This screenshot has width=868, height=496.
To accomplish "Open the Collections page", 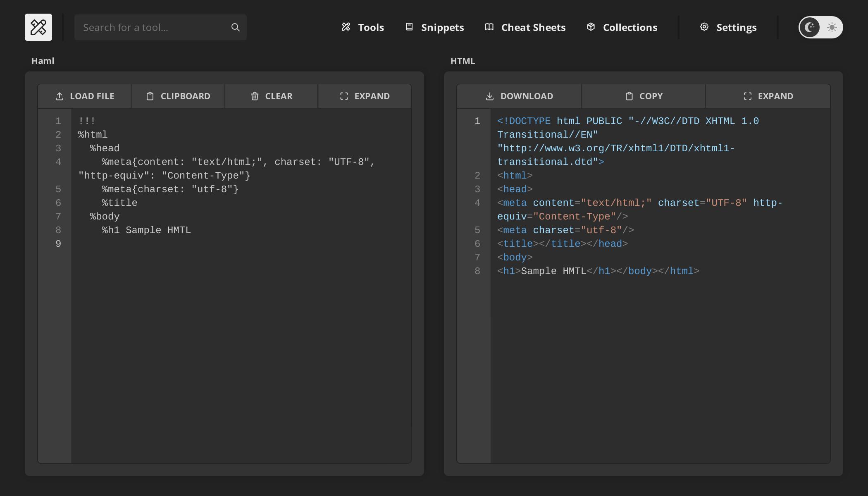I will [622, 27].
